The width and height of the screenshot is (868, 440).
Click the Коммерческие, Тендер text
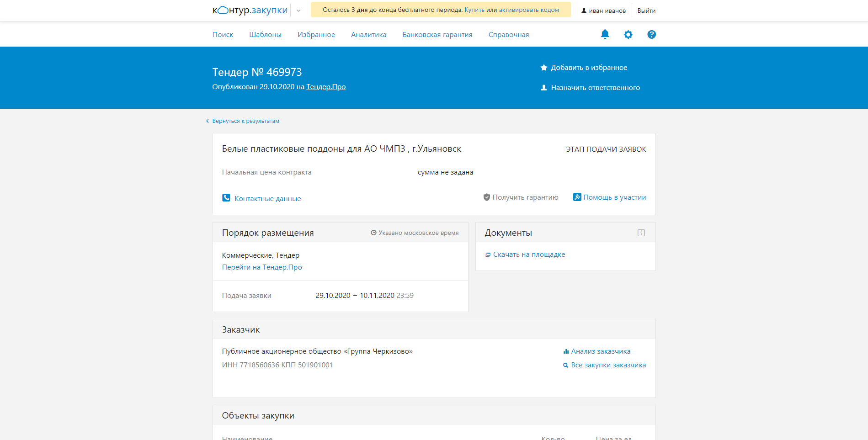261,255
